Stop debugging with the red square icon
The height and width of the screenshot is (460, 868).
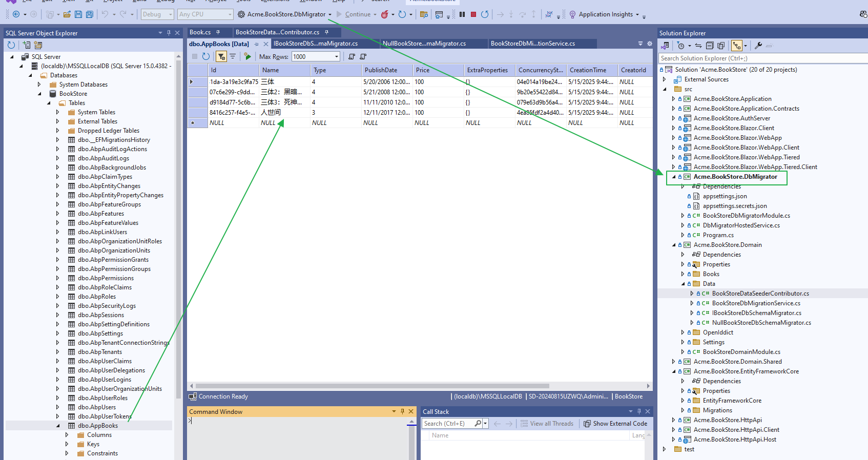(473, 14)
